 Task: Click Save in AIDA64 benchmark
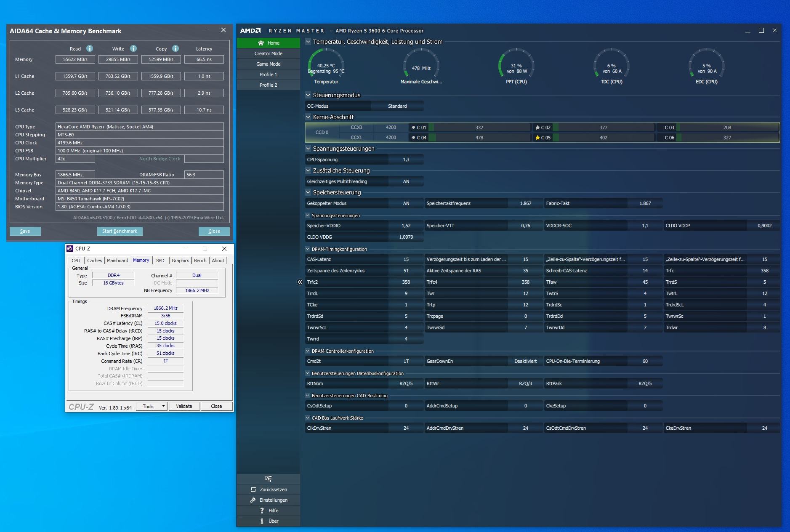click(x=25, y=231)
